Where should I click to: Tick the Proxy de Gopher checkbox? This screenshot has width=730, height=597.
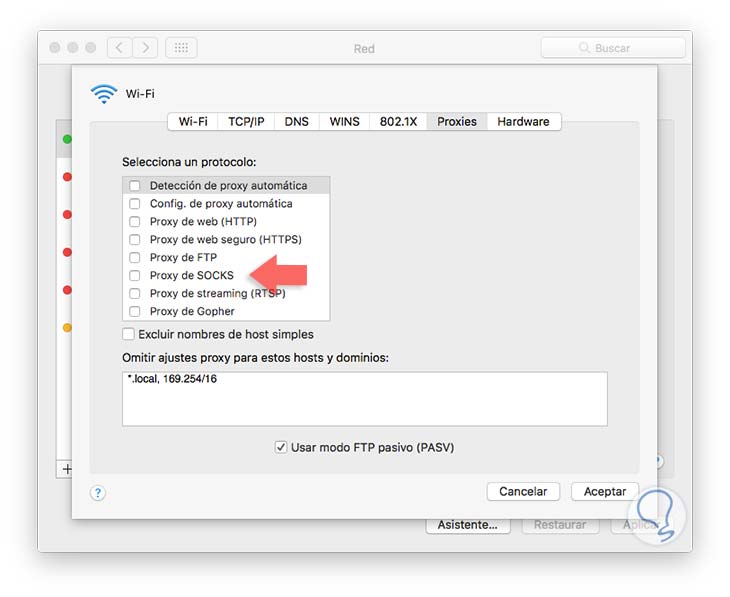135,312
